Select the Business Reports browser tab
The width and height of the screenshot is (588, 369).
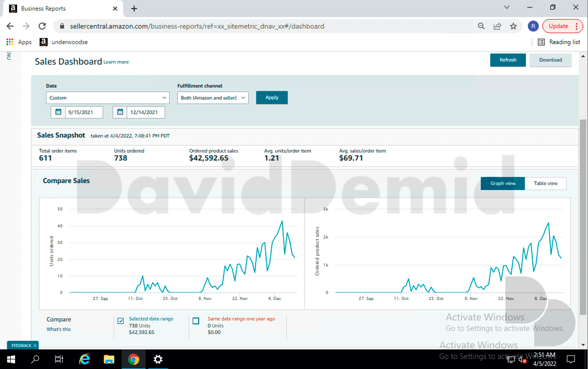(63, 9)
